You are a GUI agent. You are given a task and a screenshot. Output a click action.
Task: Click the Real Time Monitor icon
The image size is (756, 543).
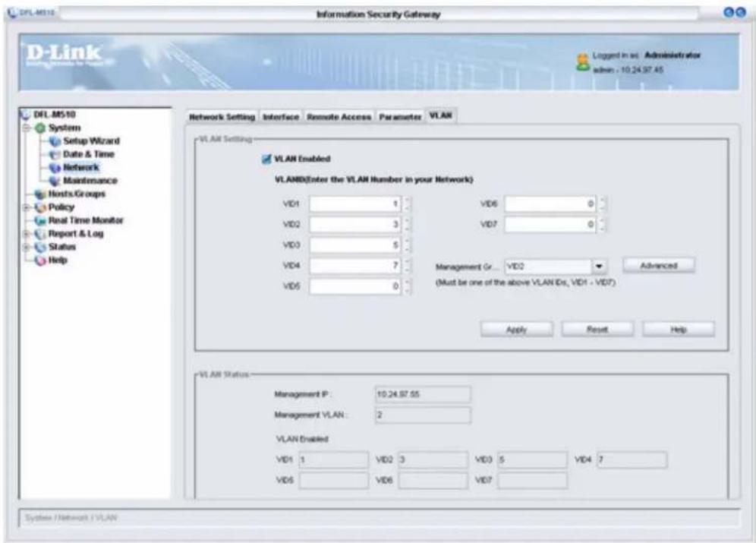click(x=40, y=221)
